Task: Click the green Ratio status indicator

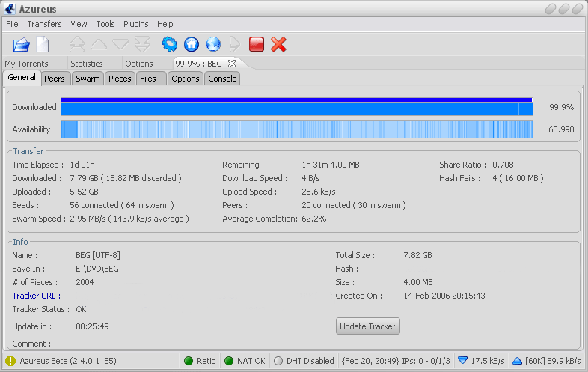Action: [x=189, y=361]
